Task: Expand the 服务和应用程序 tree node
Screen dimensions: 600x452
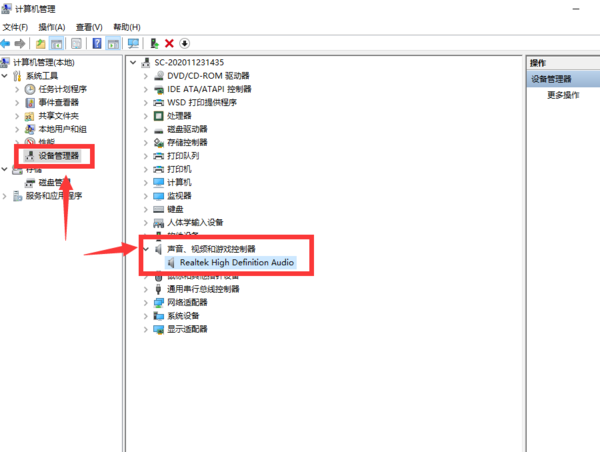Action: pyautogui.click(x=5, y=196)
